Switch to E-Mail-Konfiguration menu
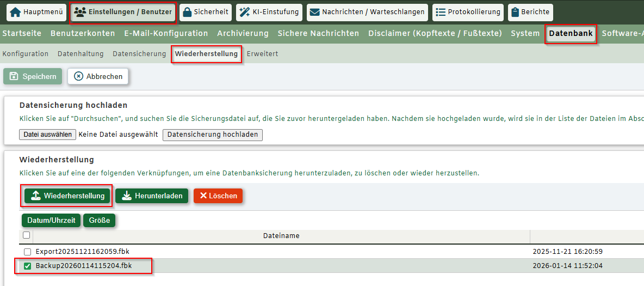Image resolution: width=644 pixels, height=286 pixels. (166, 33)
